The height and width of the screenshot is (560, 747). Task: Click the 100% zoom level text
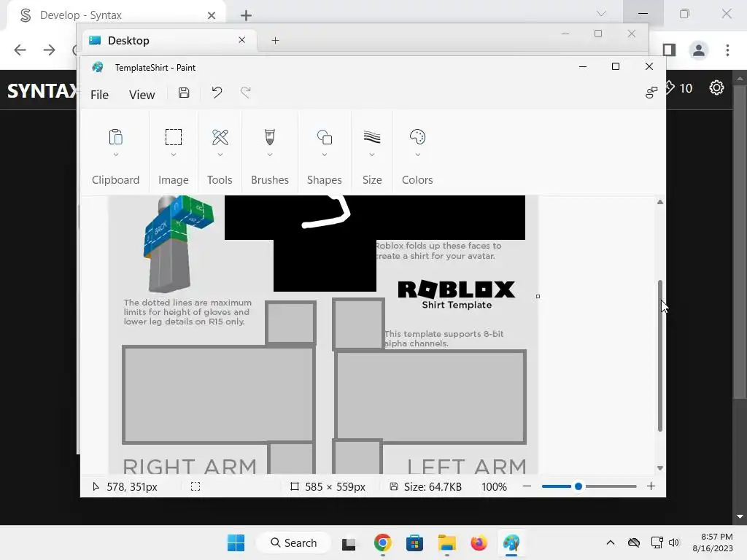click(x=494, y=486)
